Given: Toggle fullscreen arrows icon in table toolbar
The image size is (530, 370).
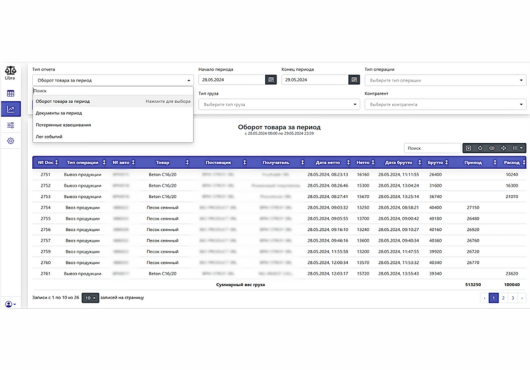Looking at the screenshot, I should (x=503, y=148).
